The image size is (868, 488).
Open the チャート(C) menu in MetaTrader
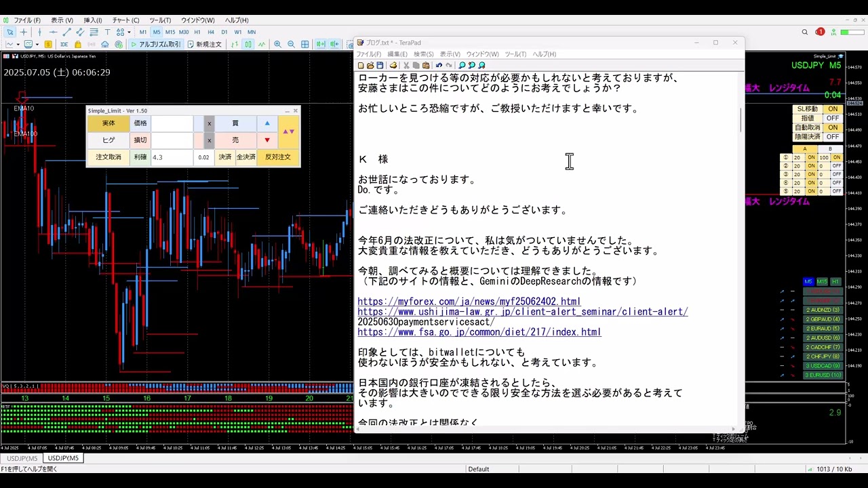coord(125,20)
